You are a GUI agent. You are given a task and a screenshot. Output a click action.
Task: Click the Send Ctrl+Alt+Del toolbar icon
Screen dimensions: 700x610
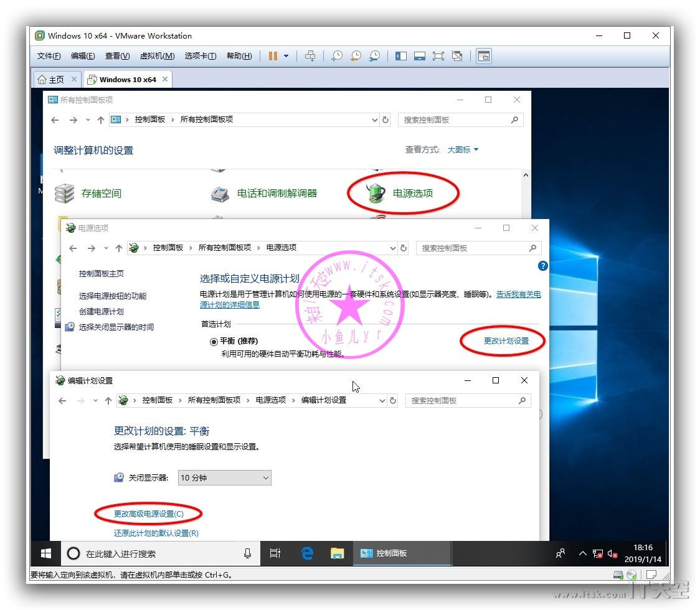tap(310, 56)
